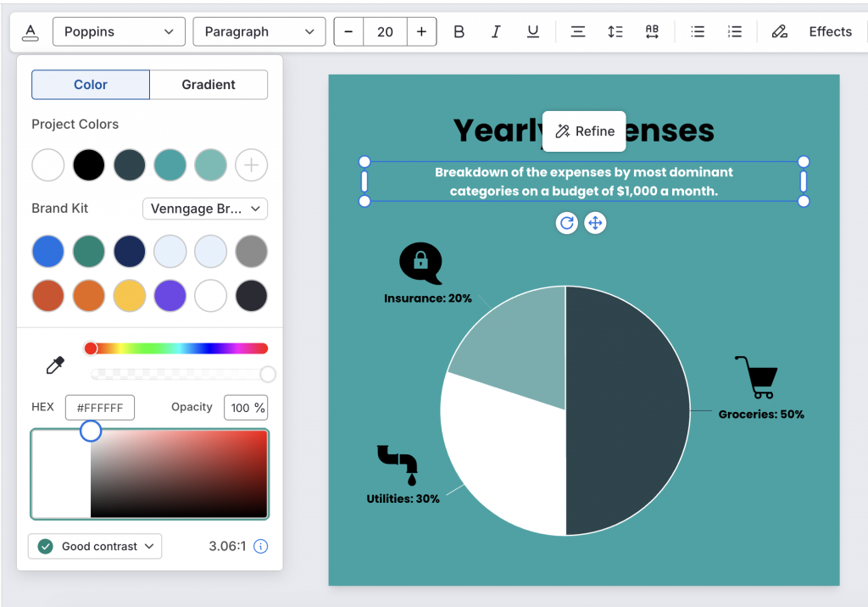This screenshot has height=607, width=868.
Task: Click the rotate handle below the text box
Action: click(567, 223)
